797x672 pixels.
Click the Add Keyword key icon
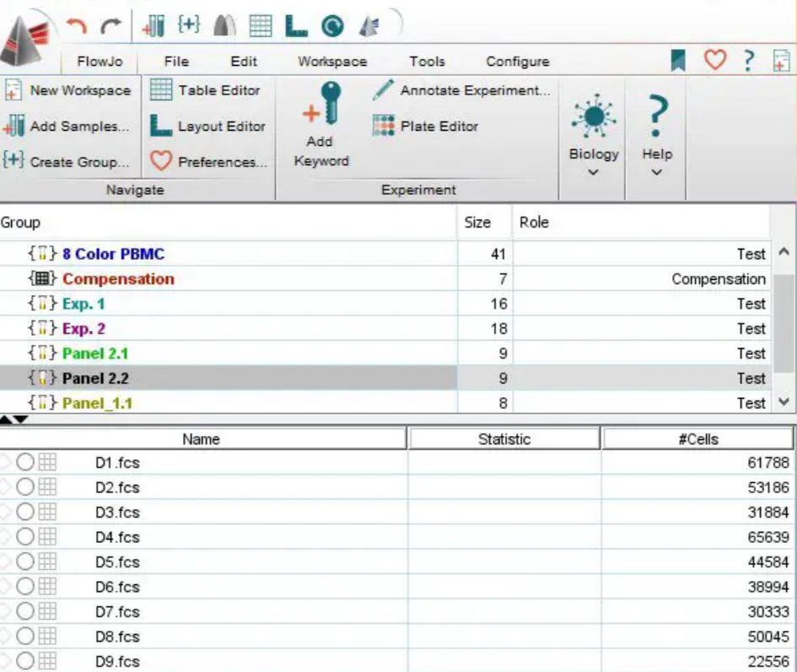coord(321,104)
